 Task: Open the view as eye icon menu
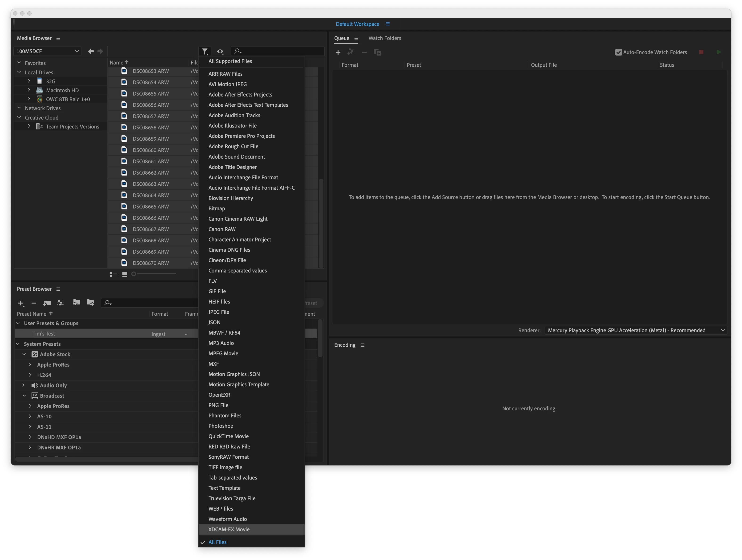click(x=220, y=51)
